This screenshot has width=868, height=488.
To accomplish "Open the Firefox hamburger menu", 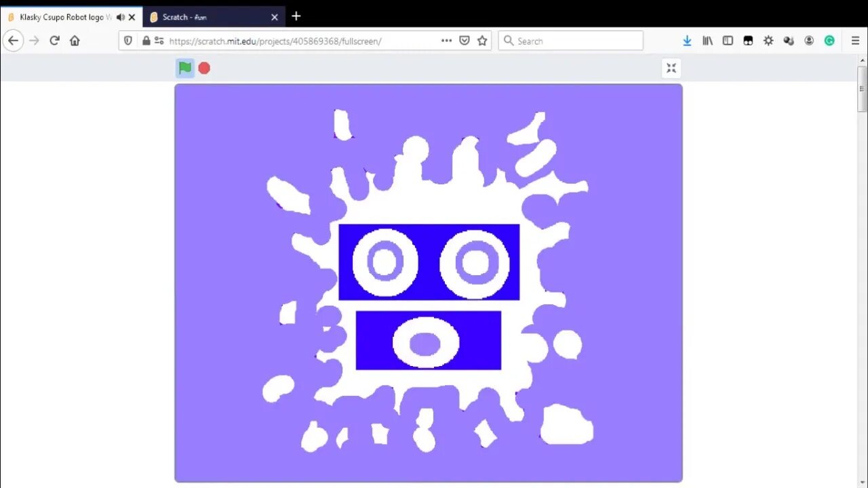I will [x=855, y=41].
